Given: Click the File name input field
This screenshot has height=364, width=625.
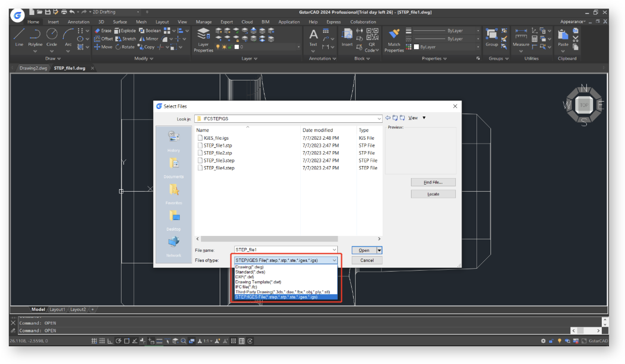Looking at the screenshot, I should tap(283, 249).
